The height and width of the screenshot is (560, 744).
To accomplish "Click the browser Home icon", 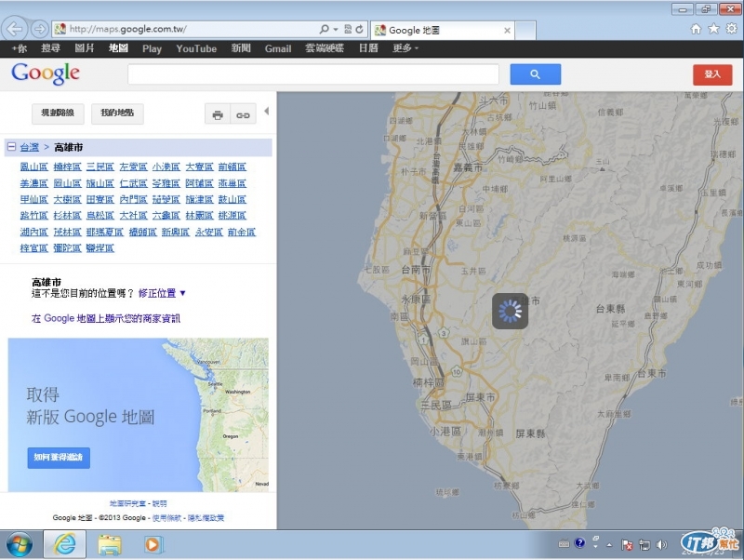I will (696, 29).
